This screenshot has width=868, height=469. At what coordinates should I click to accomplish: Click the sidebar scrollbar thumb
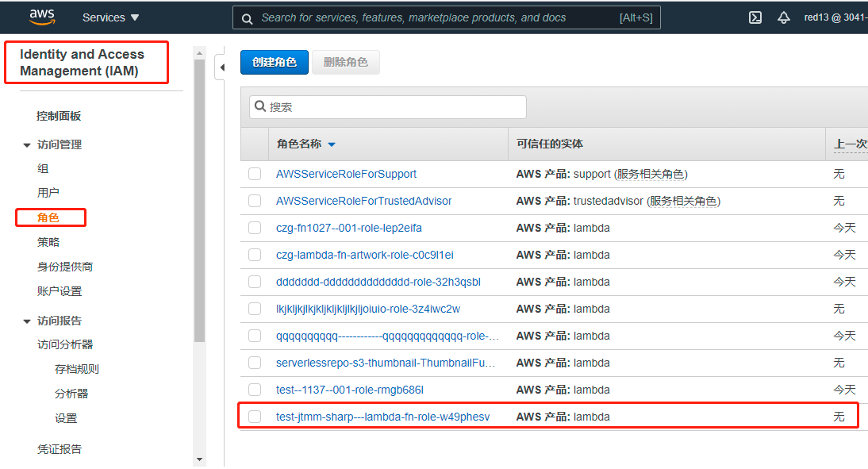(x=199, y=201)
